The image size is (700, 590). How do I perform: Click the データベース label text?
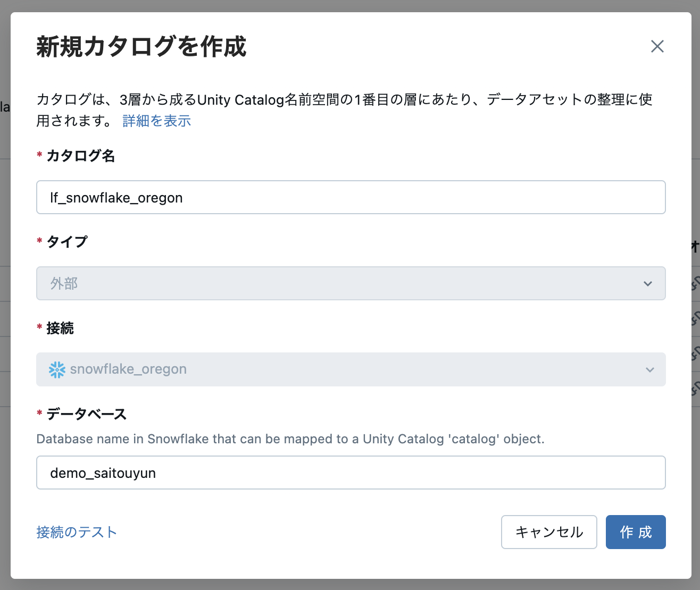[86, 414]
